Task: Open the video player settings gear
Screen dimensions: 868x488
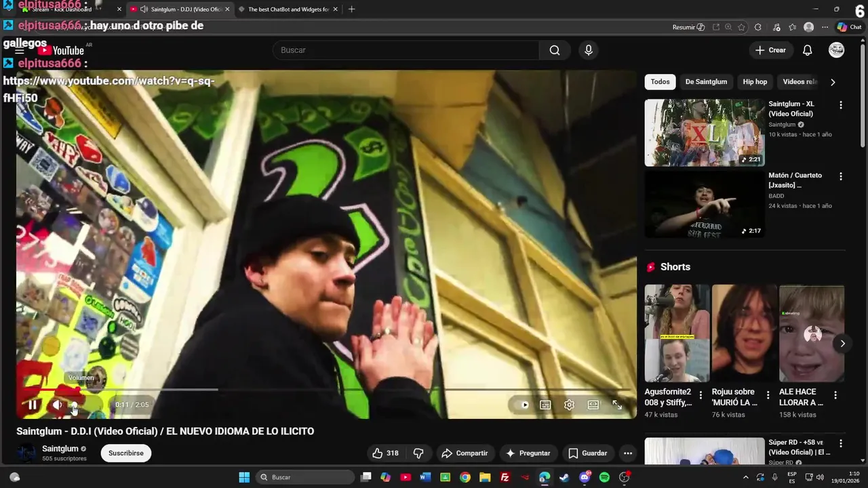Action: (569, 405)
